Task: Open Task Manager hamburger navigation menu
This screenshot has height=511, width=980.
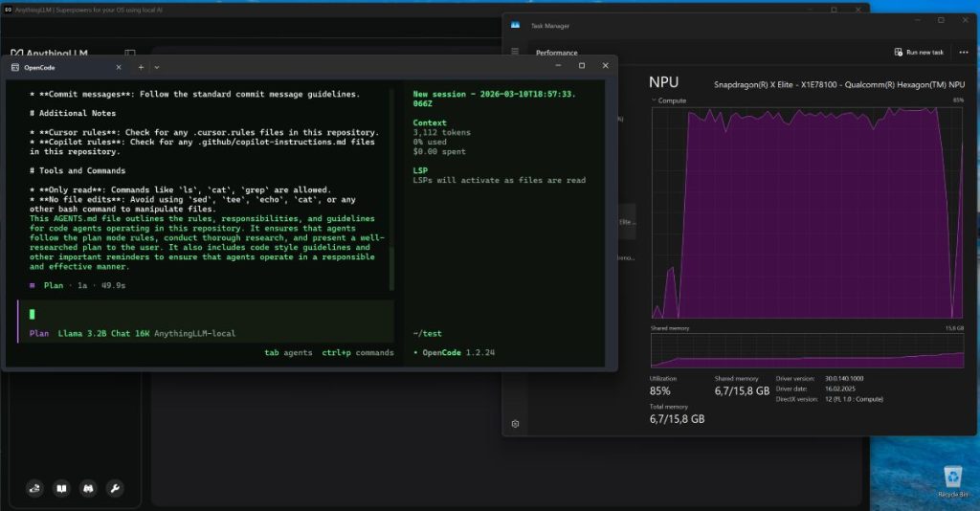Action: coord(515,52)
